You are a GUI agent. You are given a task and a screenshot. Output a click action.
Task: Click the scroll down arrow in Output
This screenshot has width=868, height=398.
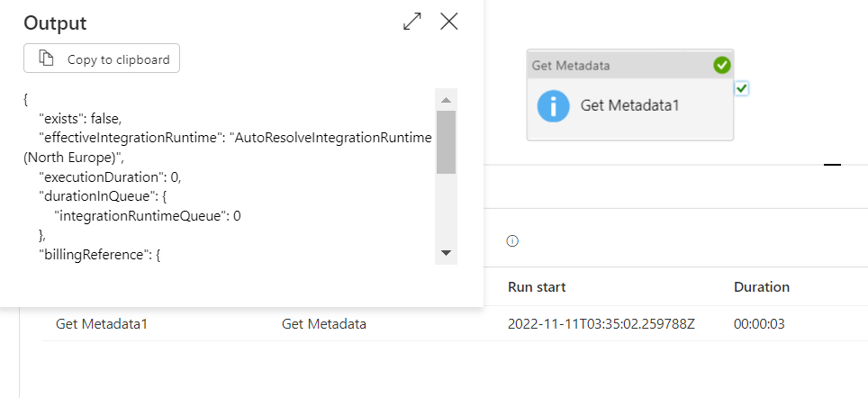coord(447,253)
